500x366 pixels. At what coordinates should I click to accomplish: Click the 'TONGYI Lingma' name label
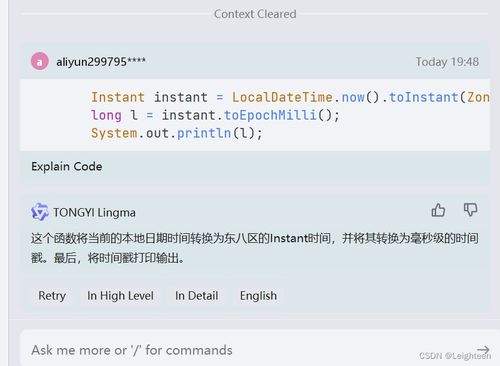click(94, 213)
